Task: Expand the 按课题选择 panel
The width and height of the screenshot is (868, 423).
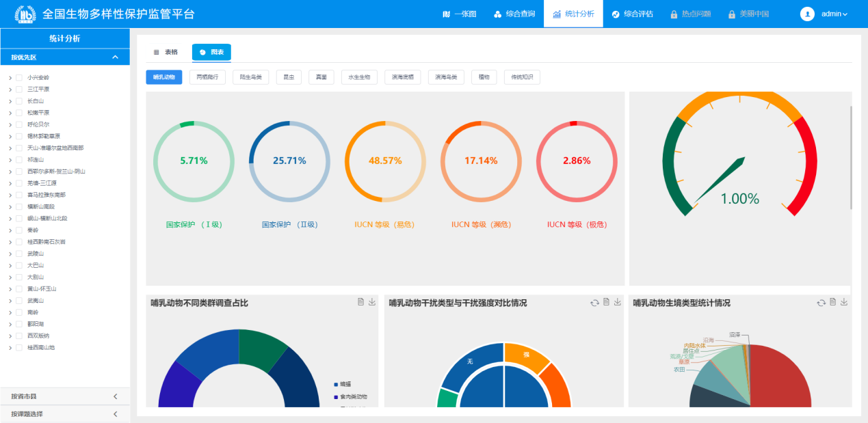Action: [x=65, y=414]
